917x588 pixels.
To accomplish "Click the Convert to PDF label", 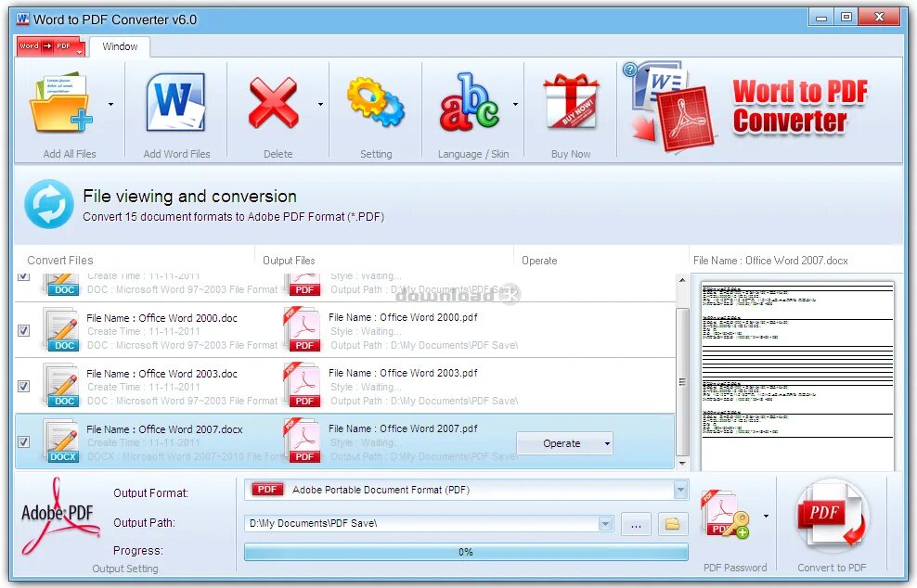I will (x=832, y=568).
